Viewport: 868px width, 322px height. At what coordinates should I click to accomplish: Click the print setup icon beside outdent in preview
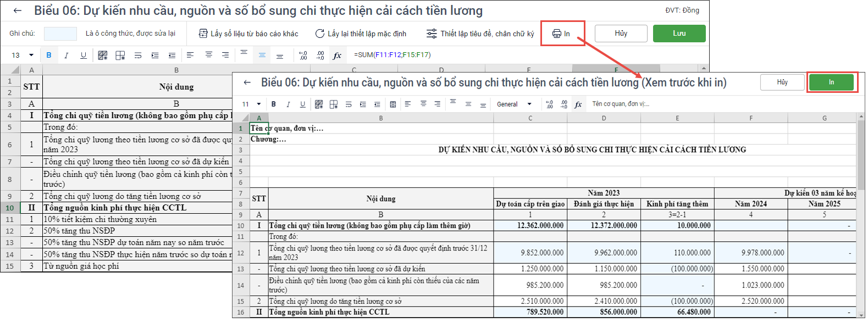pos(392,104)
